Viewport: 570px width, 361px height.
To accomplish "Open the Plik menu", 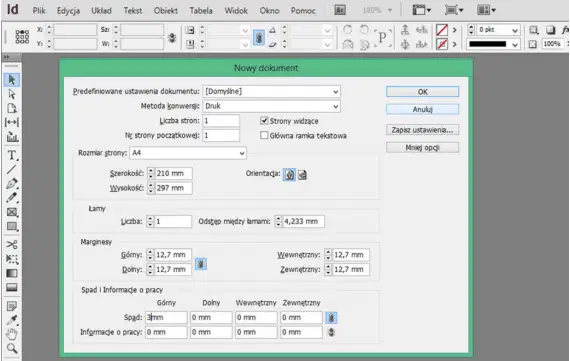I will (39, 11).
